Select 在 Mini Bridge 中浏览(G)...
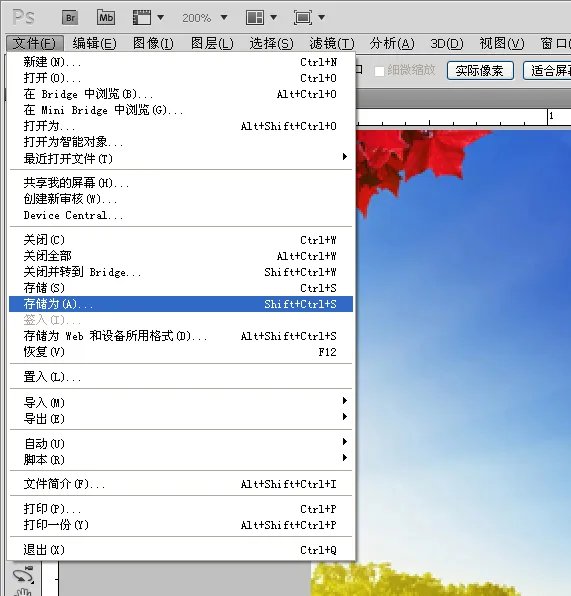Screen dimensions: 571x596 point(181,110)
